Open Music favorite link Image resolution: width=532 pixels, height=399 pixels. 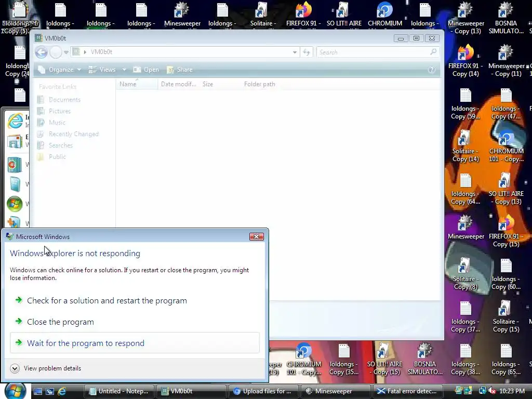pos(51,123)
